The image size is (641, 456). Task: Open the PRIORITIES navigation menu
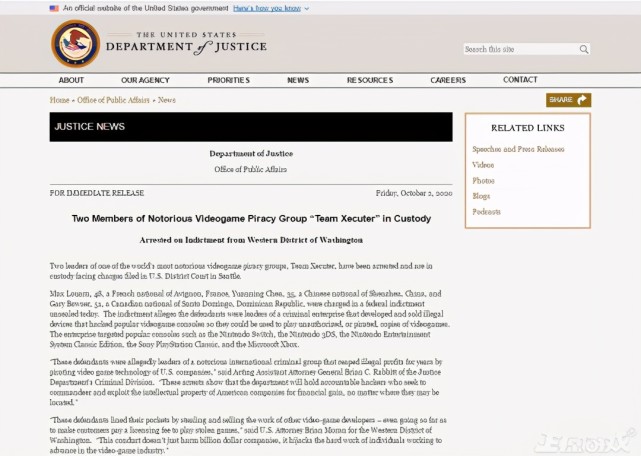pos(229,80)
